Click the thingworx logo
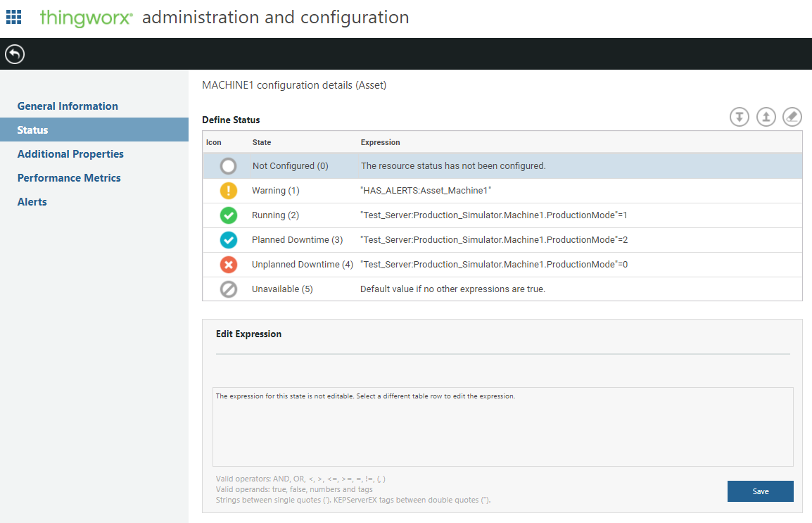 tap(87, 18)
